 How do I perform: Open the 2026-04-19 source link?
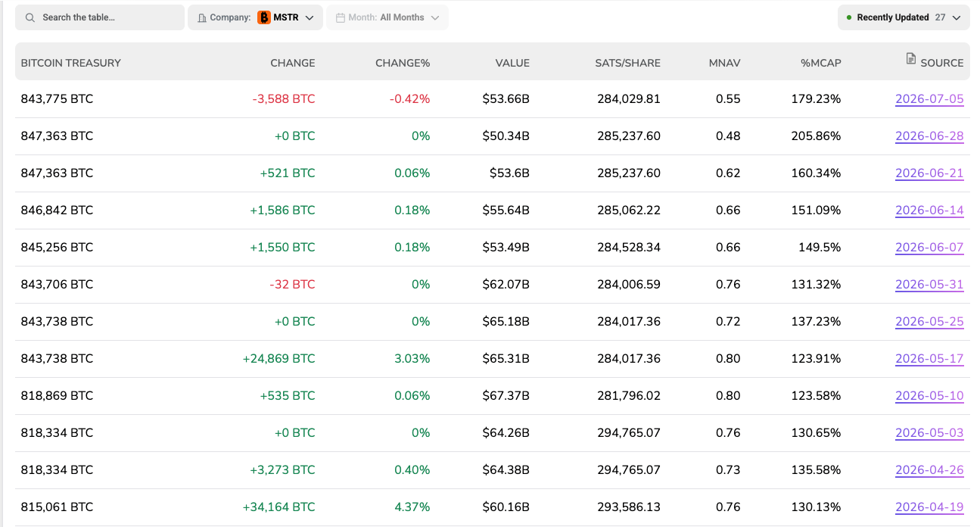pos(929,507)
